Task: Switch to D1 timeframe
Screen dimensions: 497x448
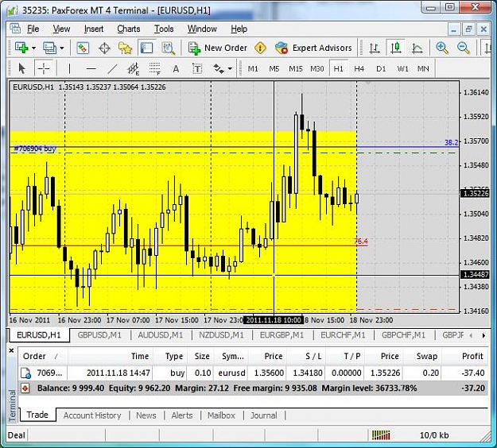Action: [381, 68]
